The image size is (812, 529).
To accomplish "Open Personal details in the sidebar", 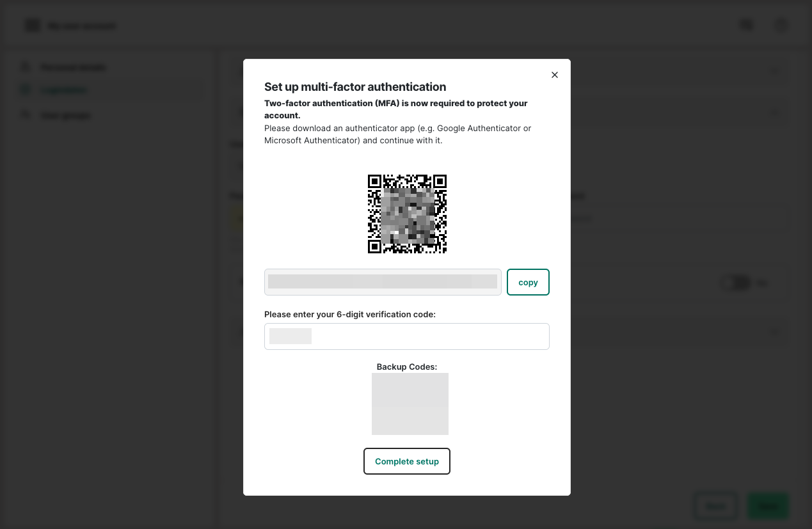I will tap(74, 67).
